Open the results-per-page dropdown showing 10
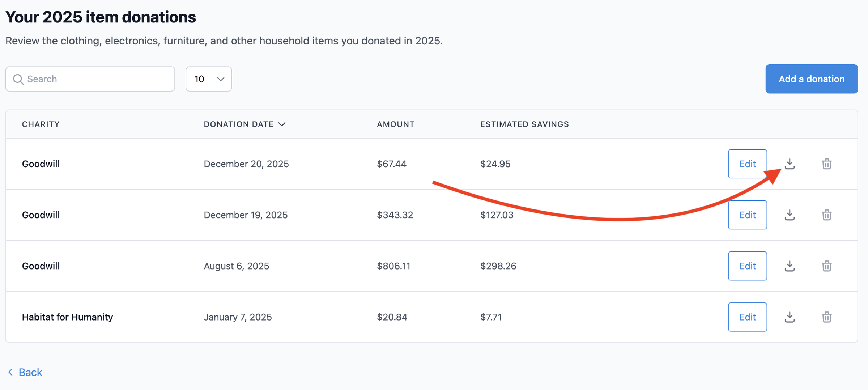This screenshot has height=390, width=868. click(209, 79)
